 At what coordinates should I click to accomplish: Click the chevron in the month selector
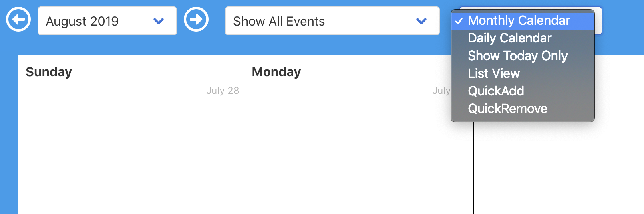tap(159, 21)
